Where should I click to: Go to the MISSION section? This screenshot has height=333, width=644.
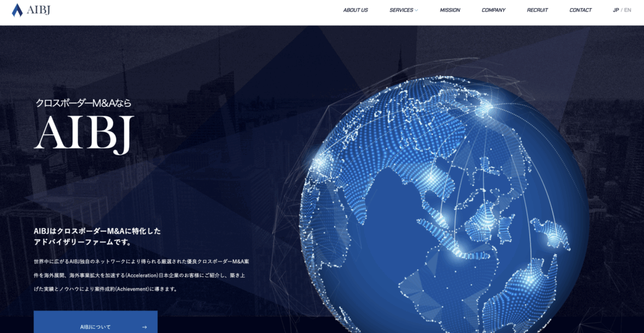[x=450, y=10]
